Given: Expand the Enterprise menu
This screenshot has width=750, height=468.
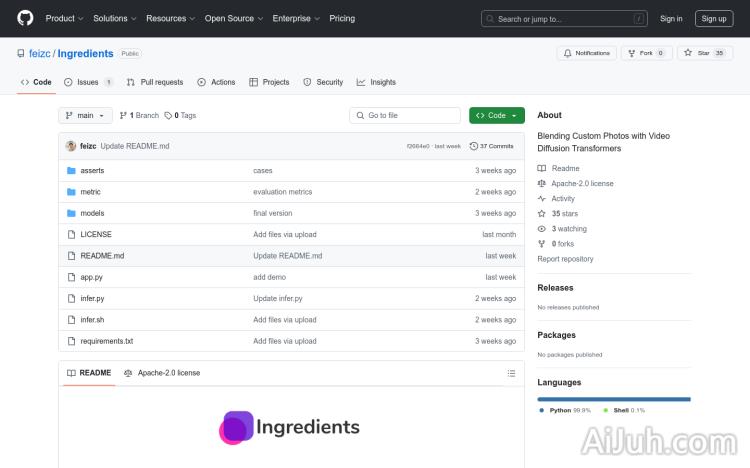Looking at the screenshot, I should (296, 18).
